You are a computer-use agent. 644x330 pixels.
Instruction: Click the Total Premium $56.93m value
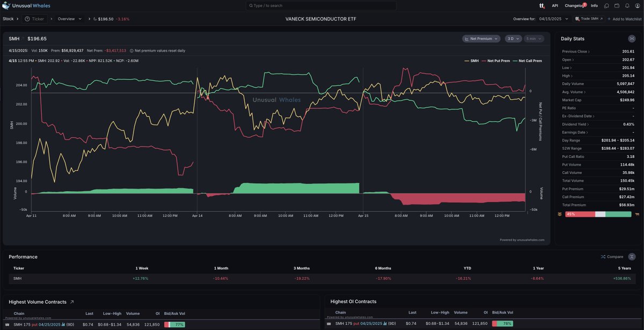pos(626,204)
